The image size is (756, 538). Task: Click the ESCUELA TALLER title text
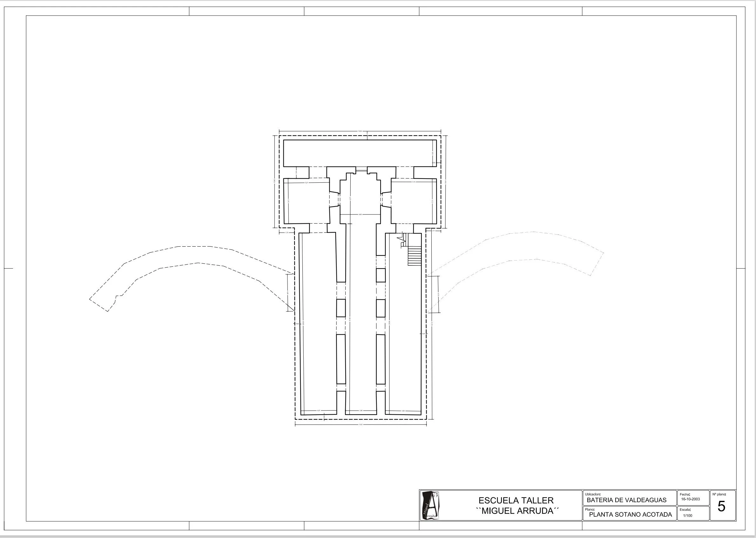pos(516,500)
